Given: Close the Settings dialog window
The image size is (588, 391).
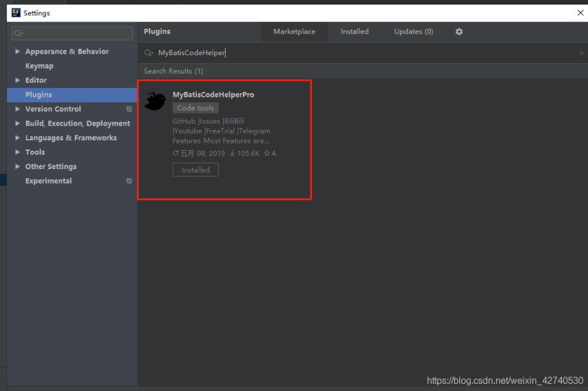Looking at the screenshot, I should tap(580, 13).
